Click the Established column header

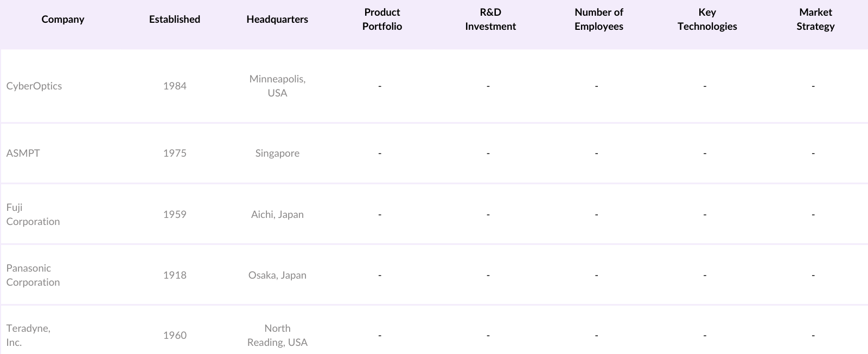tap(175, 20)
